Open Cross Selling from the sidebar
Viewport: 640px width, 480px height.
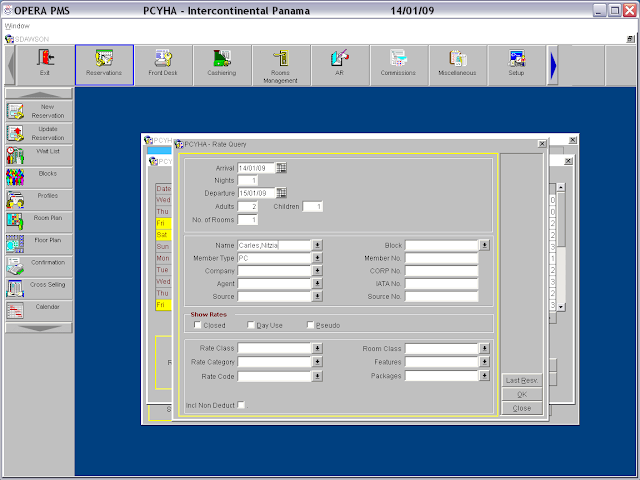tap(39, 289)
